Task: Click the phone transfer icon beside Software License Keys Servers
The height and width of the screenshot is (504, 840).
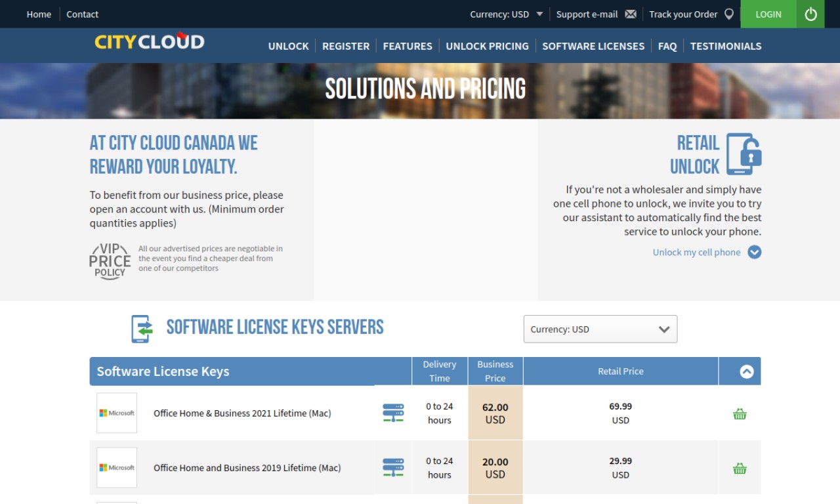Action: 142,329
